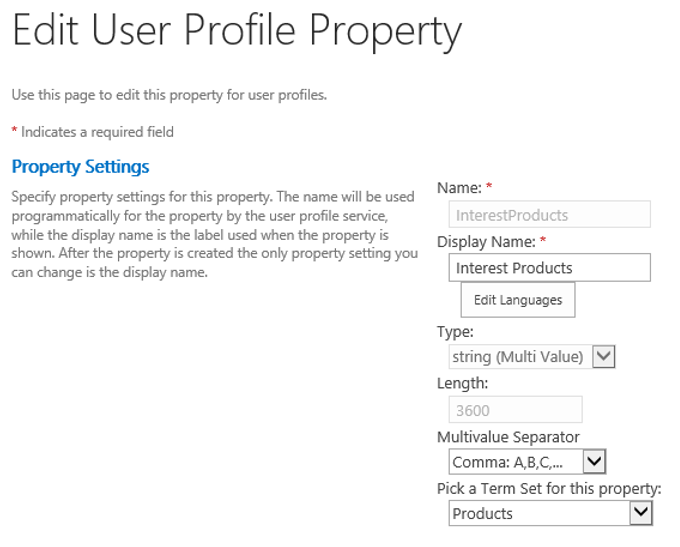
Task: Click the Length label
Action: click(462, 384)
